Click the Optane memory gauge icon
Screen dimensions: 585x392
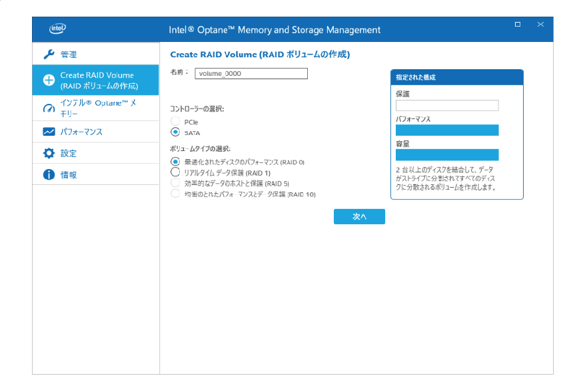pyautogui.click(x=49, y=108)
